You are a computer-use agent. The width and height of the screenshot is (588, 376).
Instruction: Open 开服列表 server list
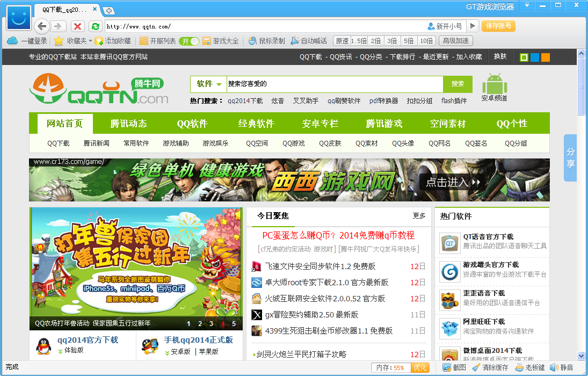pyautogui.click(x=157, y=41)
